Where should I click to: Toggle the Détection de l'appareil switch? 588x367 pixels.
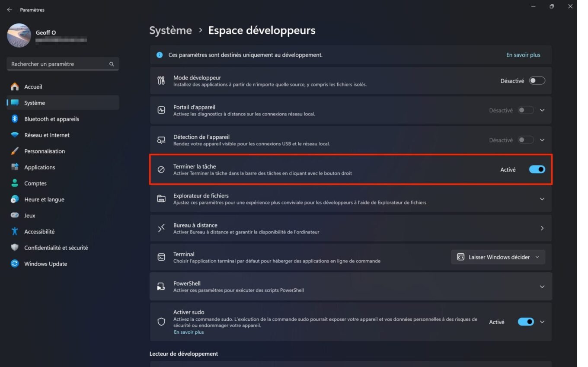click(526, 140)
